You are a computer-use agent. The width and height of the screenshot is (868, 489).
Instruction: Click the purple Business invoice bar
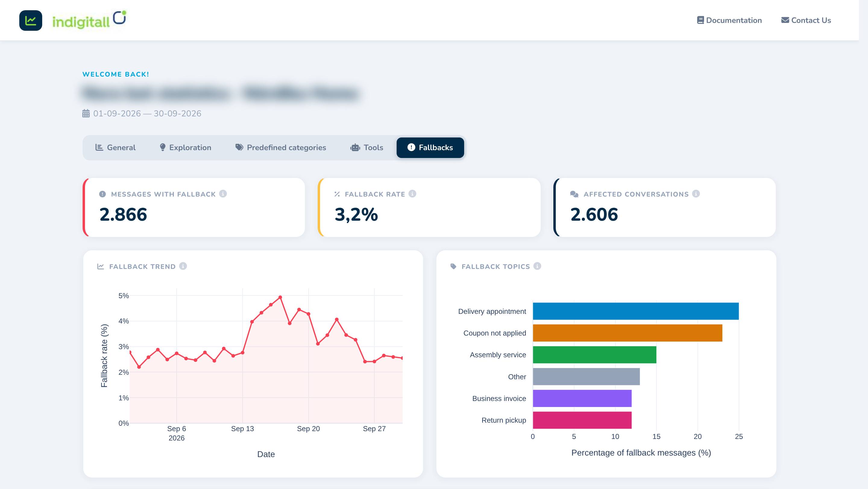coord(582,398)
